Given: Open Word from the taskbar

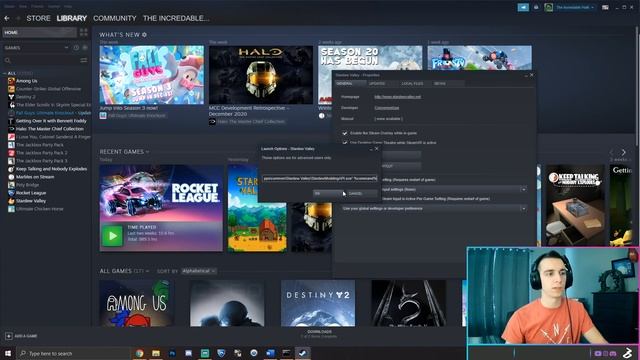Looking at the screenshot, I should (x=270, y=353).
